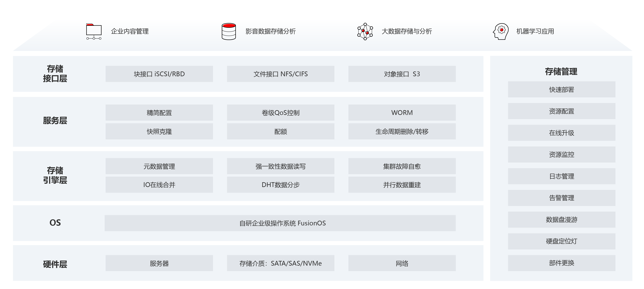Viewport: 644px width, 289px height.
Task: Select the 卷级QoS控制 box
Action: [281, 113]
